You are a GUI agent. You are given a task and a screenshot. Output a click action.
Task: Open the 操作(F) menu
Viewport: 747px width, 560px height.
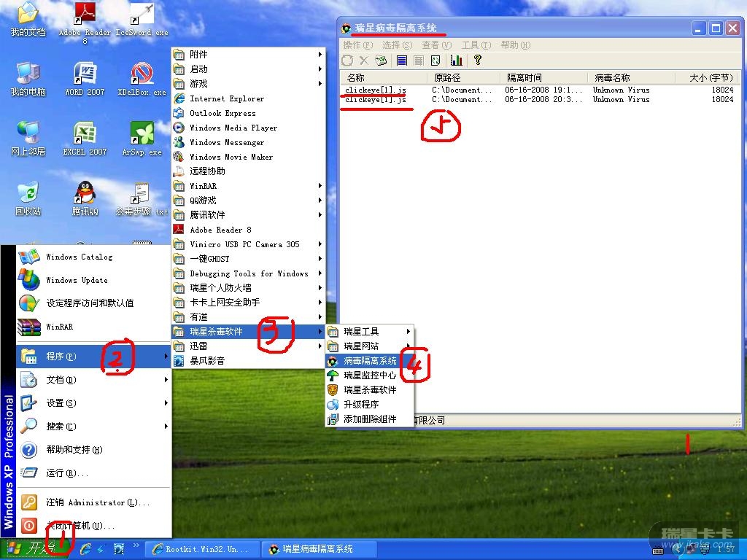coord(357,44)
